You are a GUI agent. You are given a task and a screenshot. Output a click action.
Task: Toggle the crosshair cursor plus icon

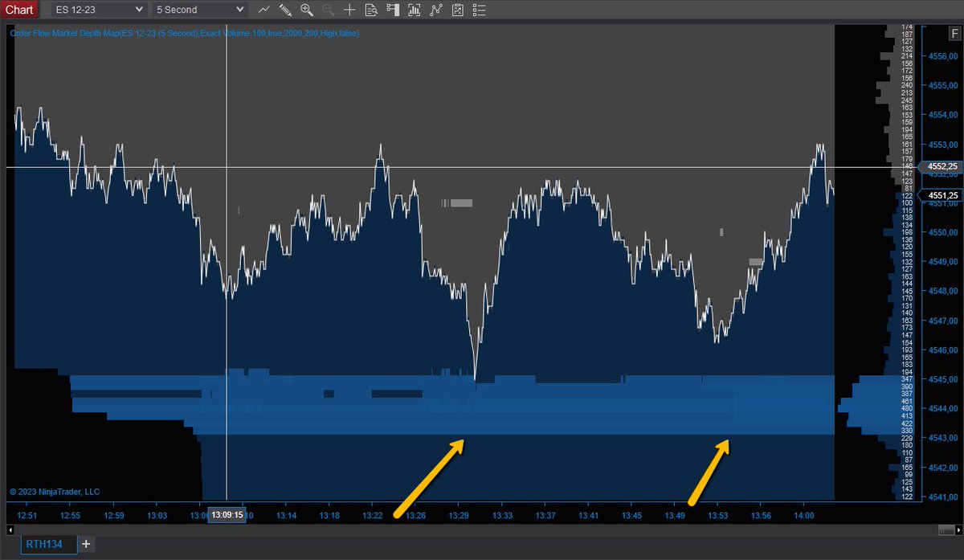(x=349, y=10)
